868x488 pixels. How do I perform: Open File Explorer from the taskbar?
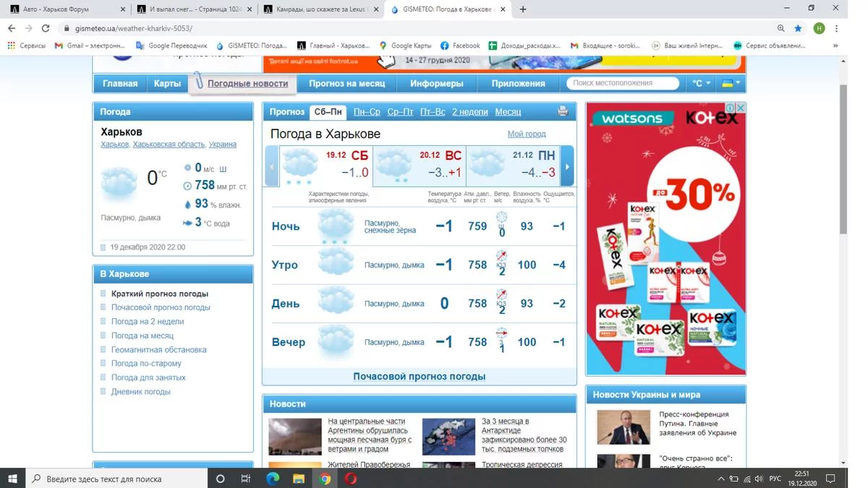click(299, 479)
